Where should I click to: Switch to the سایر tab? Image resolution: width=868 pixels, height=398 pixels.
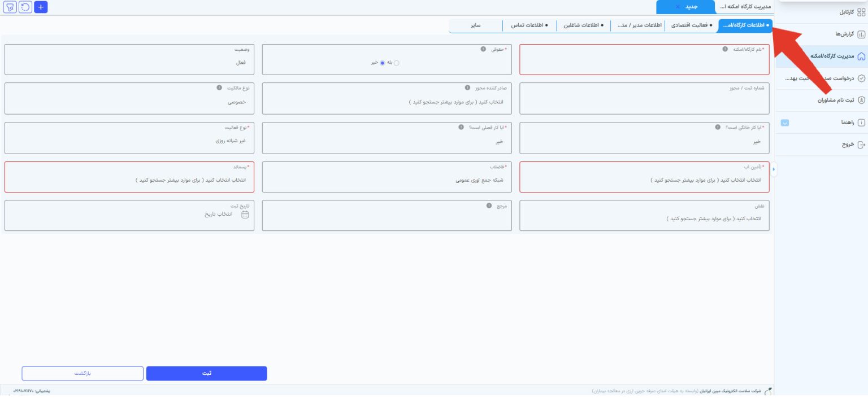pos(475,25)
